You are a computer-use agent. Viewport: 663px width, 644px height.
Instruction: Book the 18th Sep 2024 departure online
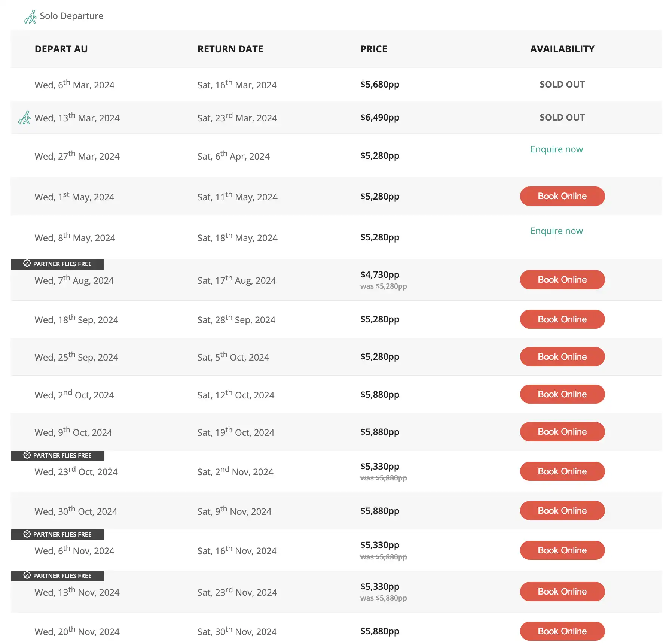[562, 319]
